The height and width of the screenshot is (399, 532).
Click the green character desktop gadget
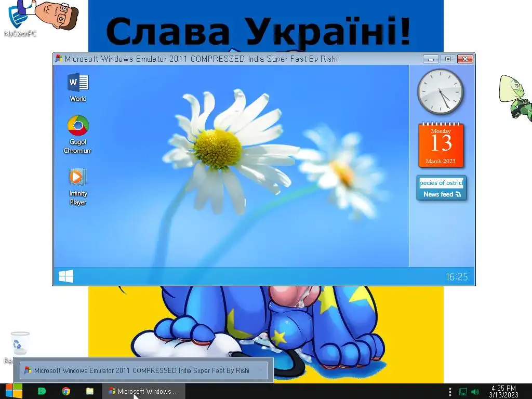[516, 97]
